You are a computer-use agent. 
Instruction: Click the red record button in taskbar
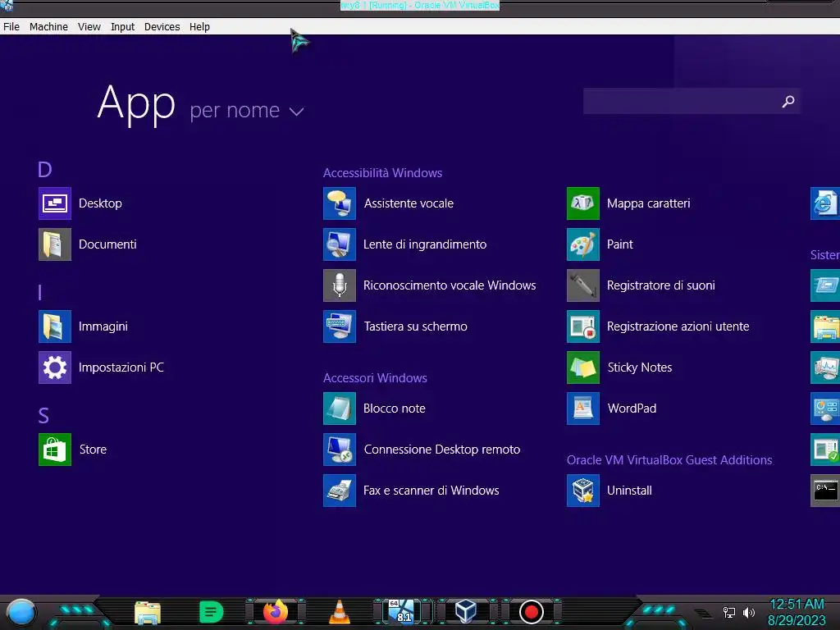coord(531,612)
